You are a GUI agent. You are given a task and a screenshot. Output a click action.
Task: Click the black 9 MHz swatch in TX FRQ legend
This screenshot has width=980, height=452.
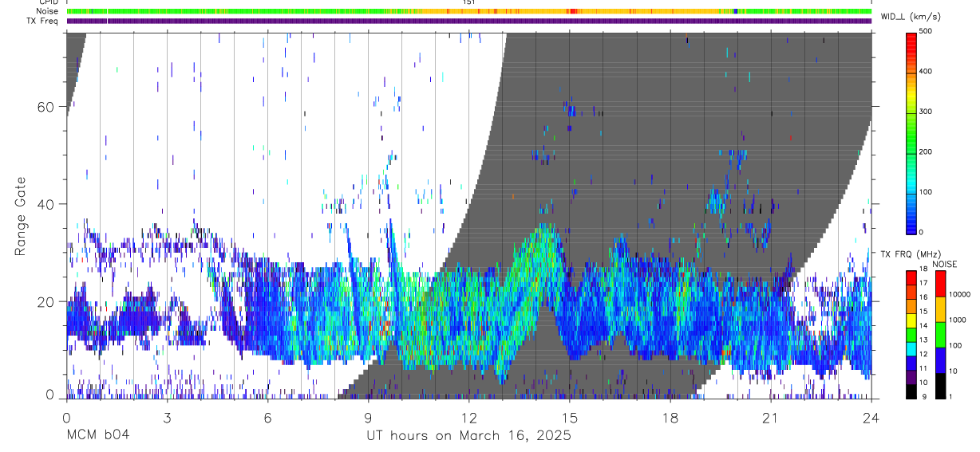(911, 391)
